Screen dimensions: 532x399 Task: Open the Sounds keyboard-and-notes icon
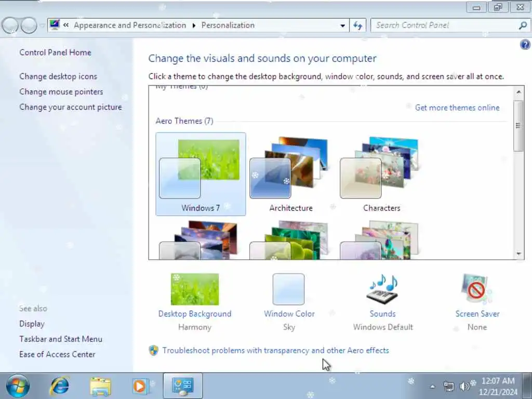(x=382, y=289)
